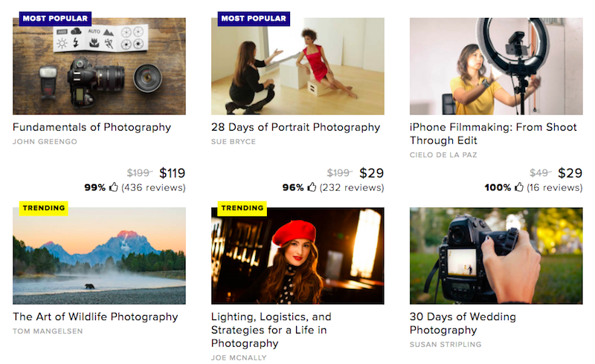This screenshot has width=595, height=364.
Task: Click Most Popular badge on Fundamentals course
Action: click(55, 19)
